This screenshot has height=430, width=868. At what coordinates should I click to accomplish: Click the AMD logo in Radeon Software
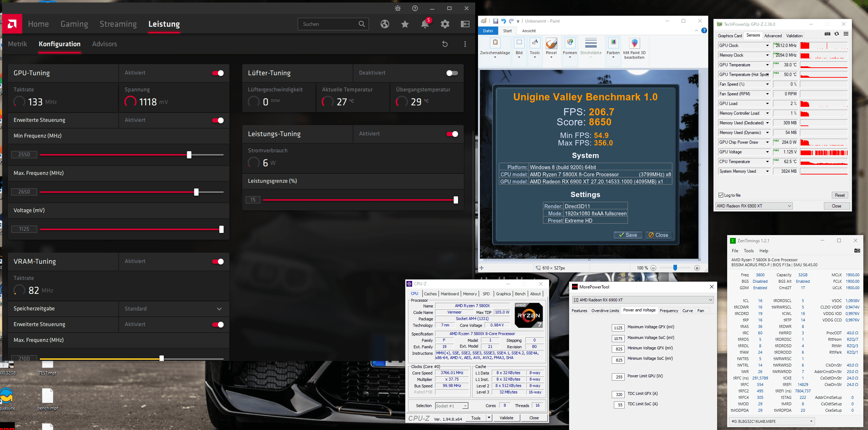(12, 24)
